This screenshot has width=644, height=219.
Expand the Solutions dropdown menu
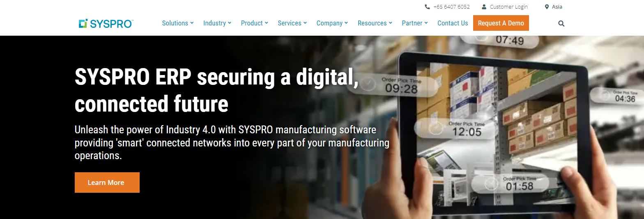point(178,23)
